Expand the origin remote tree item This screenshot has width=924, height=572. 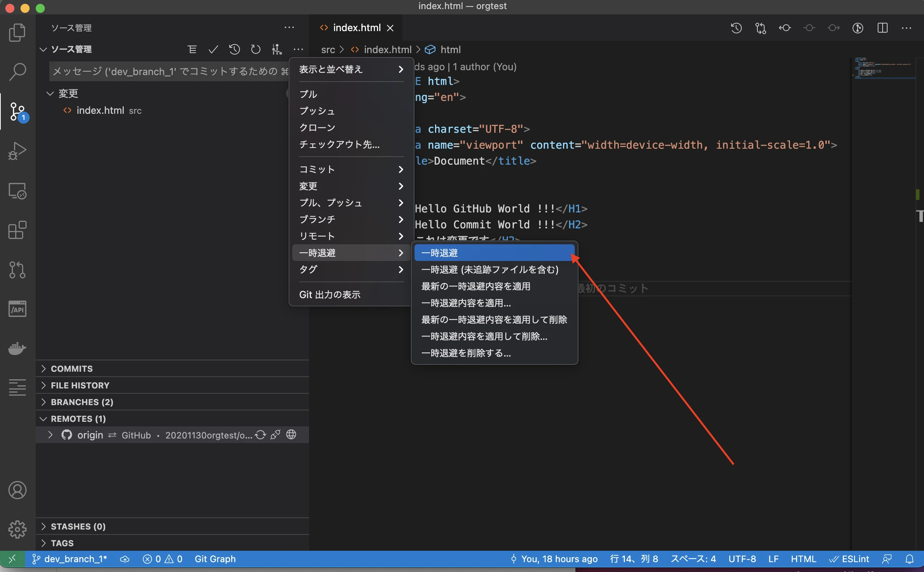(50, 435)
